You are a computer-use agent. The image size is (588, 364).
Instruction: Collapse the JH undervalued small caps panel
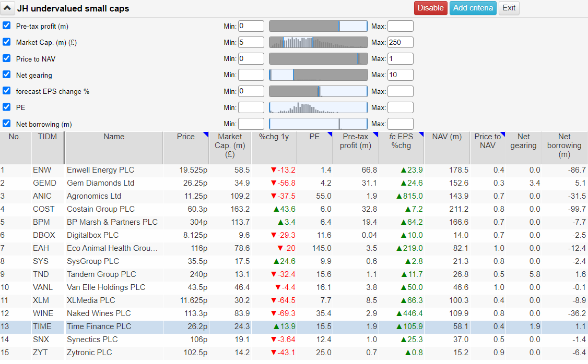tap(7, 8)
